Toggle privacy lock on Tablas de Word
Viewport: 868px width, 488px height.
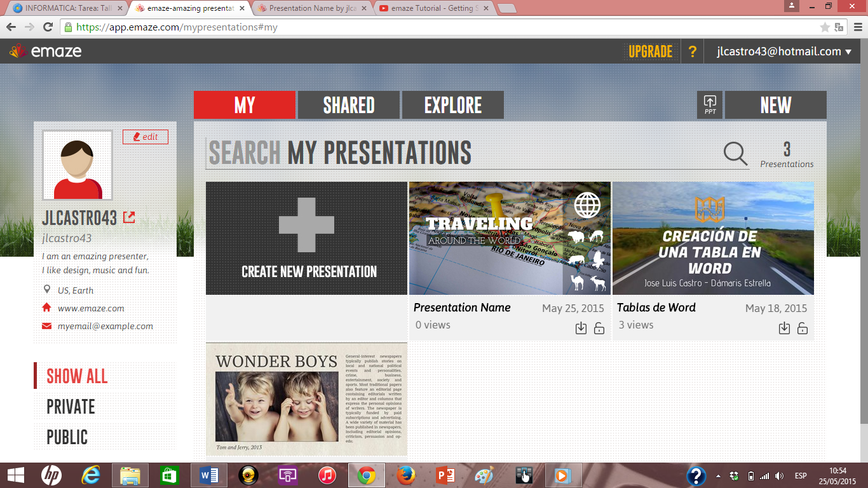803,328
